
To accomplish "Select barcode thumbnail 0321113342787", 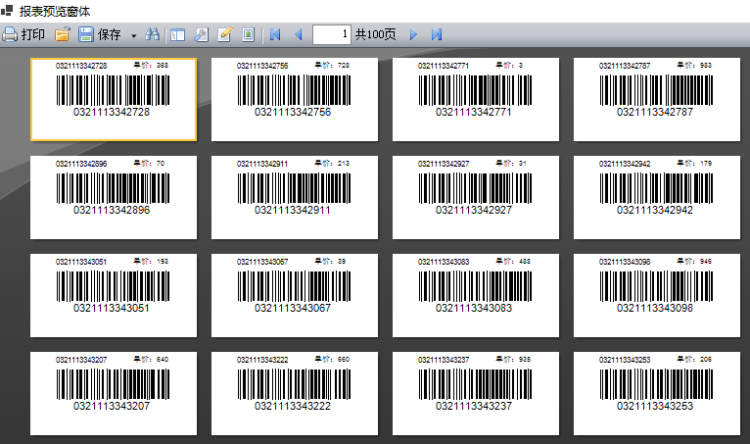I will [x=655, y=98].
